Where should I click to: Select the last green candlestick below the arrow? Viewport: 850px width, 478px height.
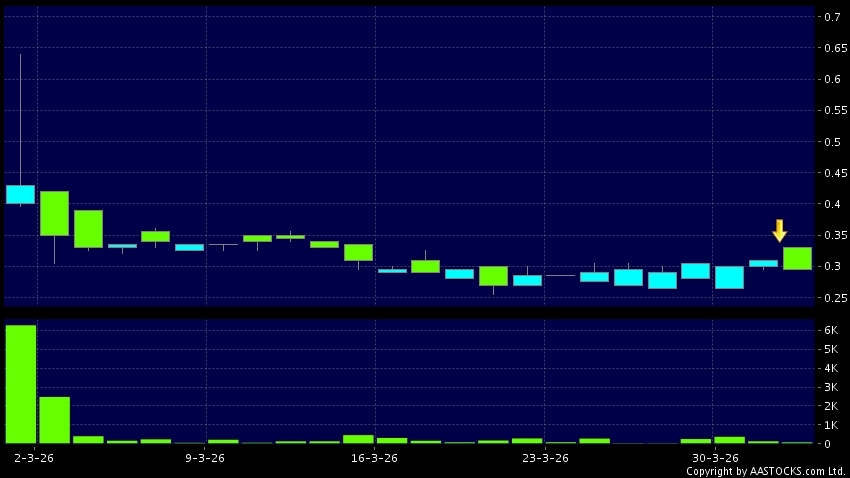point(797,258)
